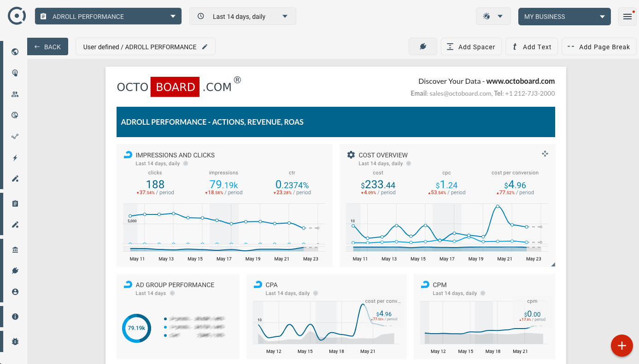This screenshot has width=639, height=364.
Task: Click the move handle icon on Cost Overview
Action: pyautogui.click(x=545, y=154)
